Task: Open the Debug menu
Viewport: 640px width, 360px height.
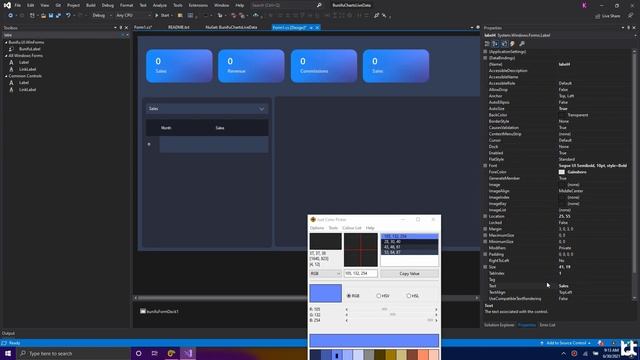Action: [108, 5]
